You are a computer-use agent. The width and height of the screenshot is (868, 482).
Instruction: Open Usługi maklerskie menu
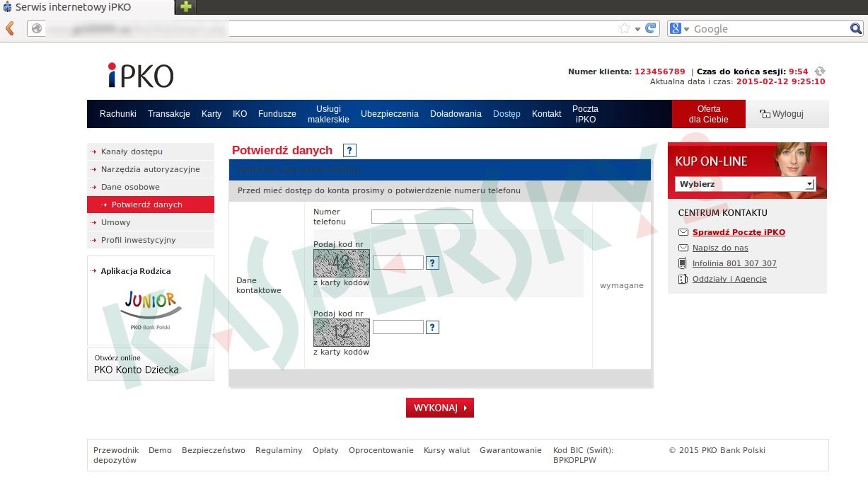coord(328,114)
